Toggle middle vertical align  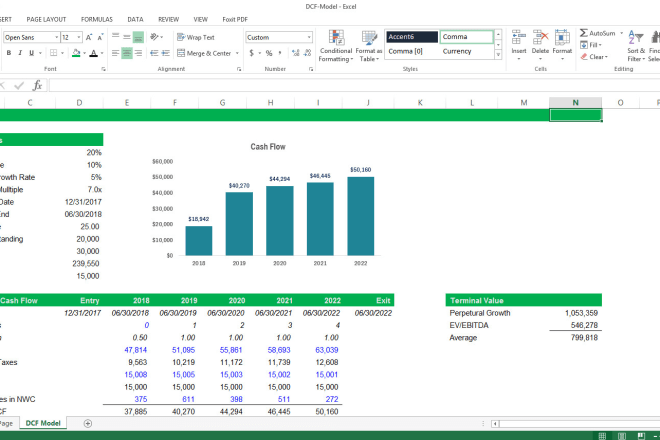pos(127,37)
